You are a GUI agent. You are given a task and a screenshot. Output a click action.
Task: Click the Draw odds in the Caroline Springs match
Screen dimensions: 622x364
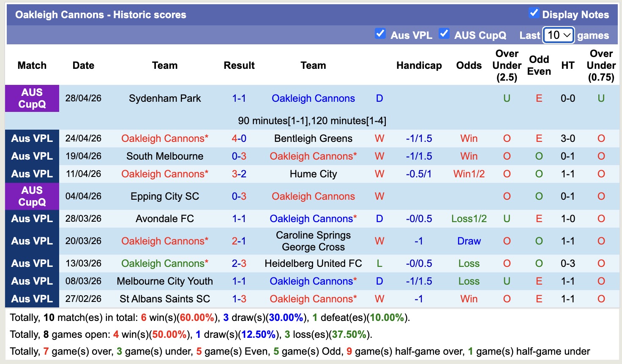(469, 241)
